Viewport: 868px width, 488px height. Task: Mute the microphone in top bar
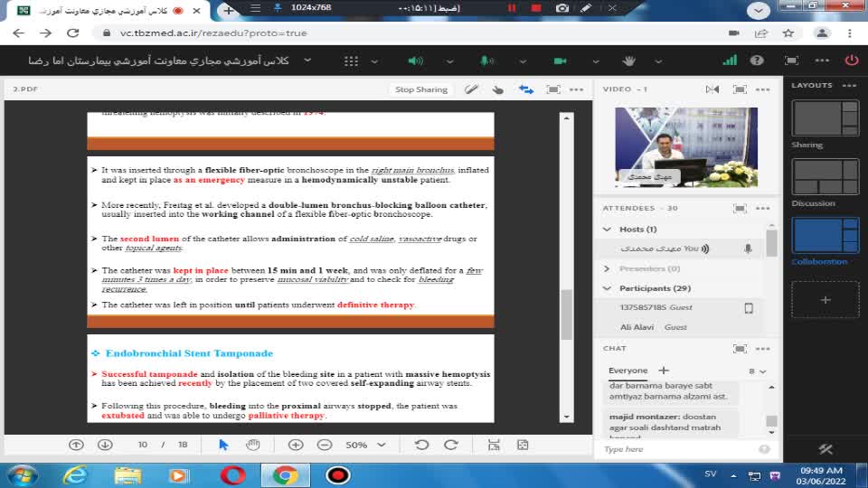point(486,61)
